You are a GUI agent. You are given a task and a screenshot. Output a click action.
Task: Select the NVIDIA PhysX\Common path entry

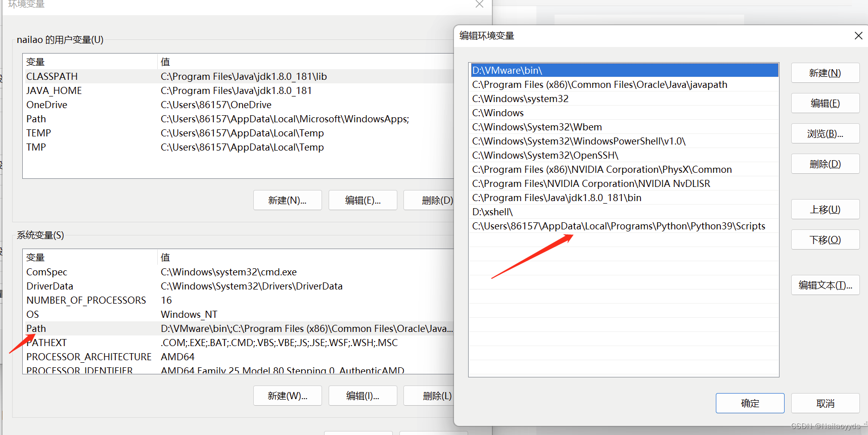pyautogui.click(x=624, y=169)
